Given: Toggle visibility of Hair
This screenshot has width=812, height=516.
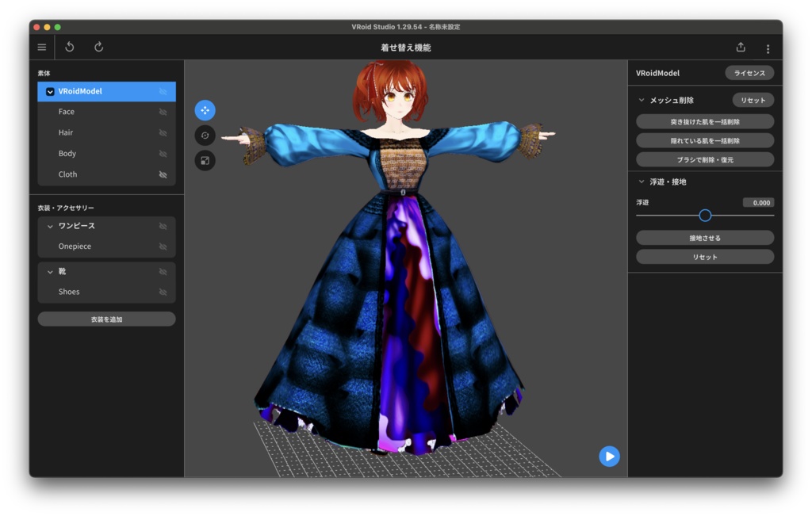Looking at the screenshot, I should point(163,133).
